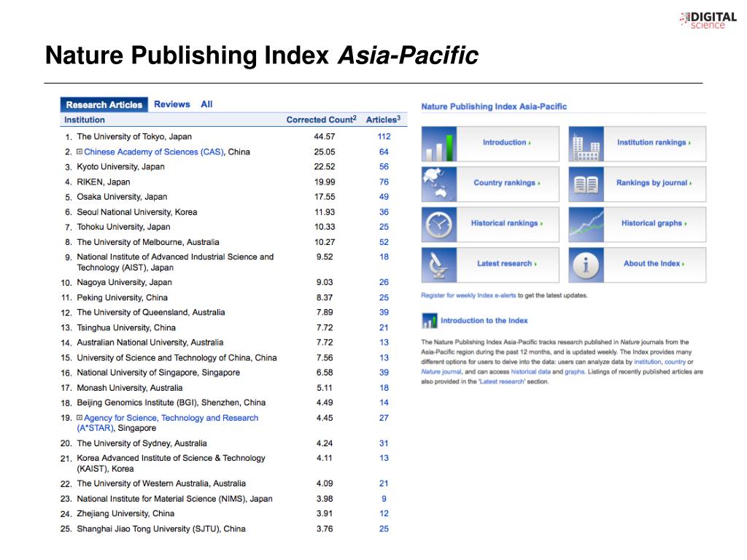Open article count 52 for University of Melbourne
The image size is (747, 560).
coord(384,242)
